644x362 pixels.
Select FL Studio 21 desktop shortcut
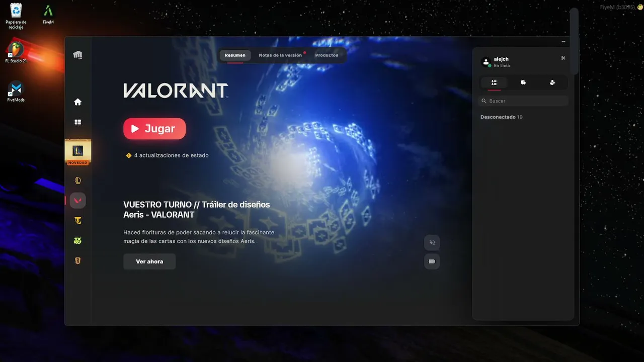[16, 53]
